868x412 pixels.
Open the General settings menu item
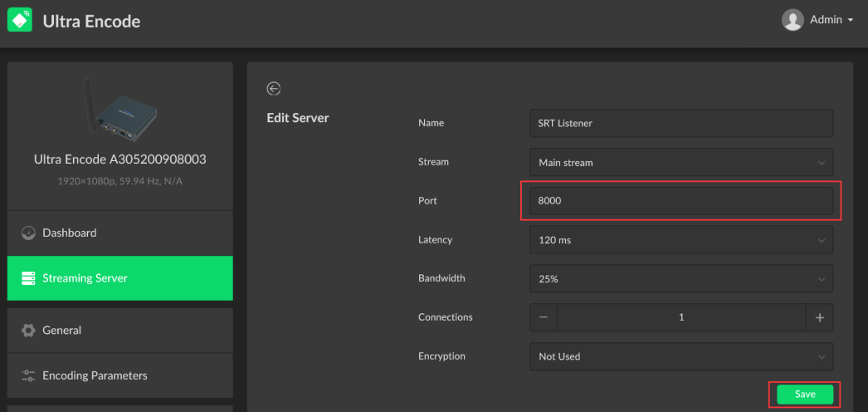click(x=120, y=331)
